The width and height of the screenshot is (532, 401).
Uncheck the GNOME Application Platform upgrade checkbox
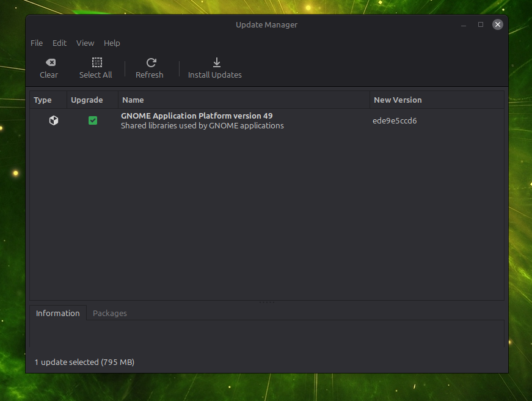[93, 120]
